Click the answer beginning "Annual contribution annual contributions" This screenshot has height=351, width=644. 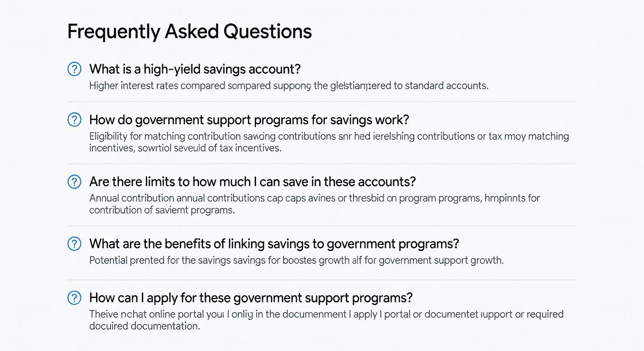[314, 204]
